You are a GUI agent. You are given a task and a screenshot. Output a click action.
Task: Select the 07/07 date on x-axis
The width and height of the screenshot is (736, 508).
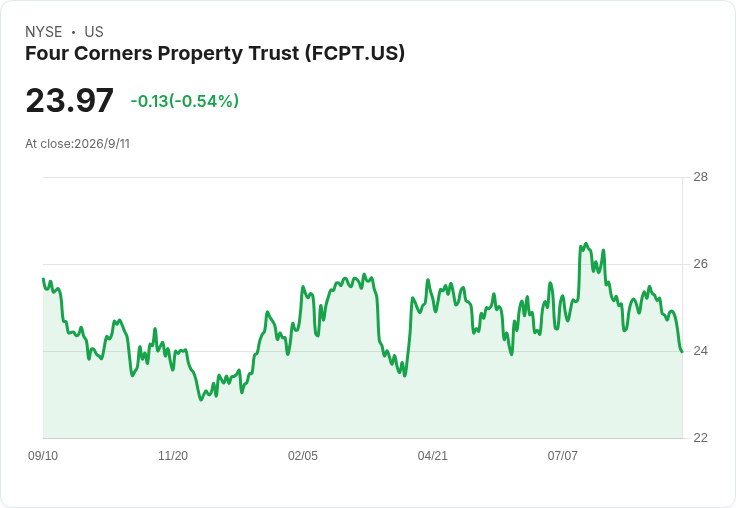(562, 455)
